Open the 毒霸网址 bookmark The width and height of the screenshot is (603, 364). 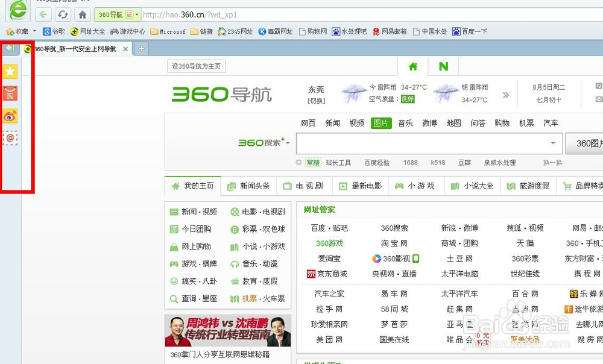[276, 31]
